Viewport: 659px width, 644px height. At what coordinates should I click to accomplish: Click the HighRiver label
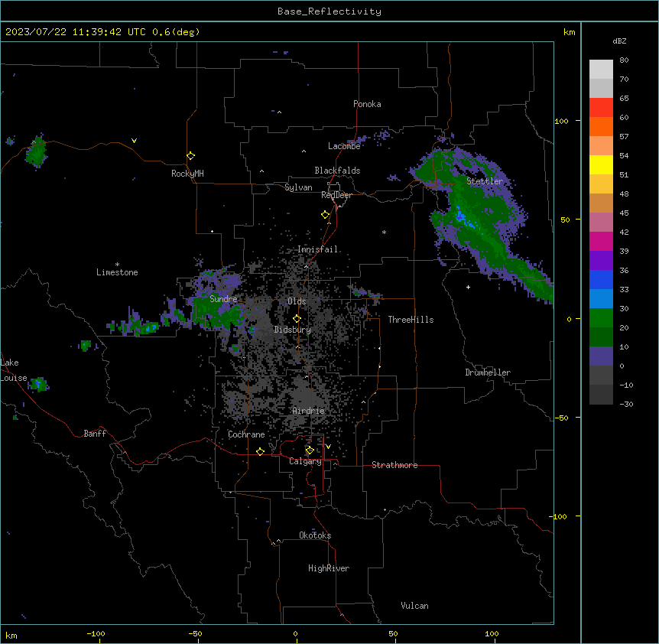(x=329, y=568)
